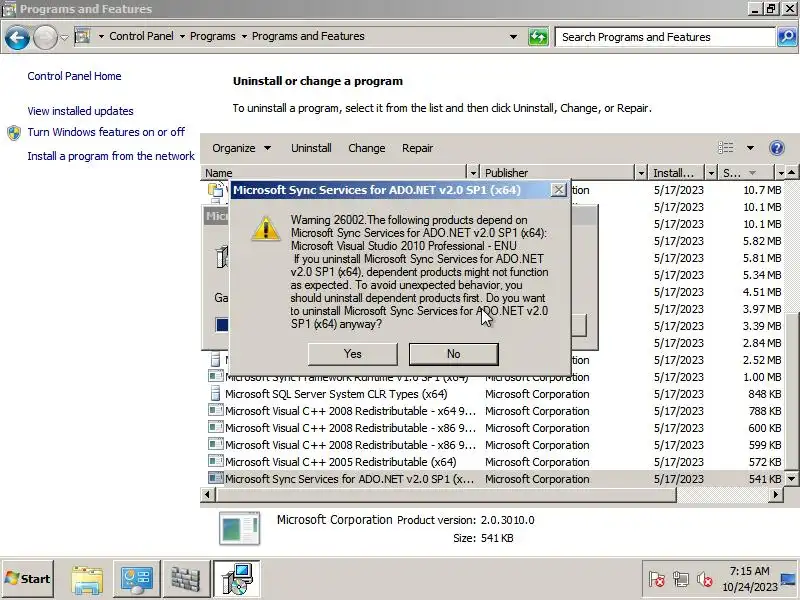The width and height of the screenshot is (800, 600).
Task: Click the change view icon
Action: click(726, 148)
